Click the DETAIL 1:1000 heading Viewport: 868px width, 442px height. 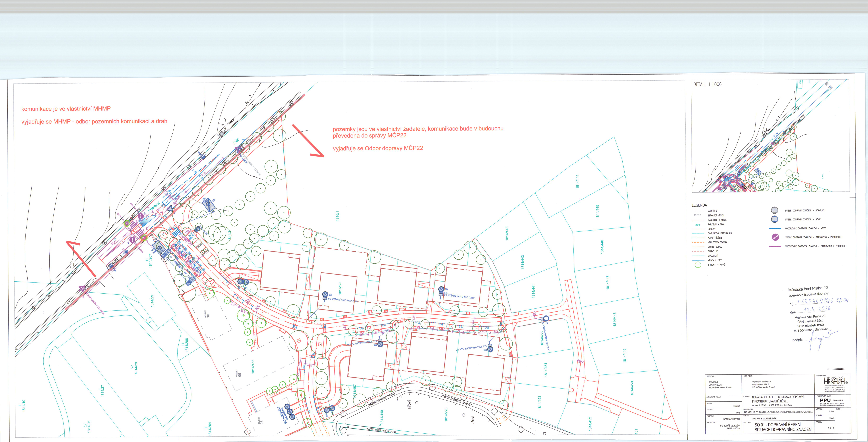707,85
